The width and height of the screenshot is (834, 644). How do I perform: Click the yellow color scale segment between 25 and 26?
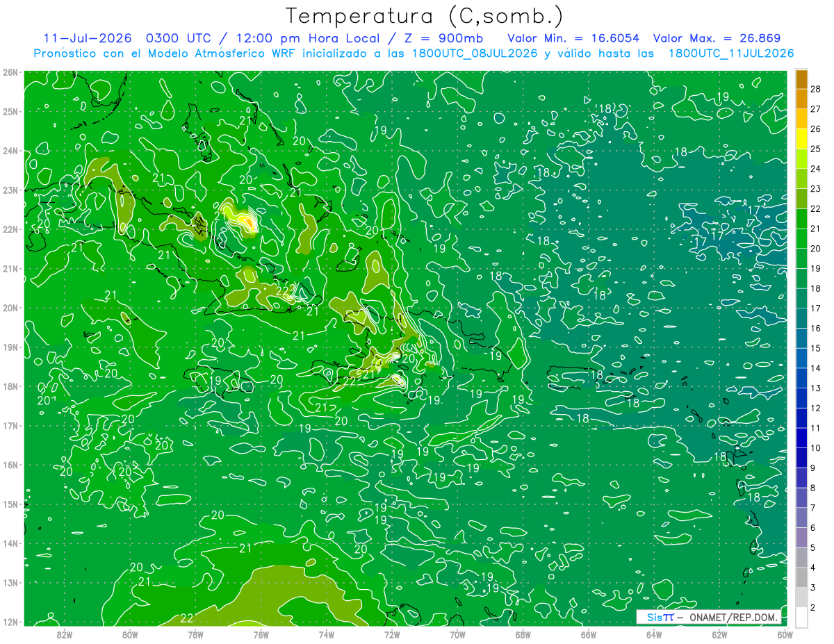click(x=801, y=139)
